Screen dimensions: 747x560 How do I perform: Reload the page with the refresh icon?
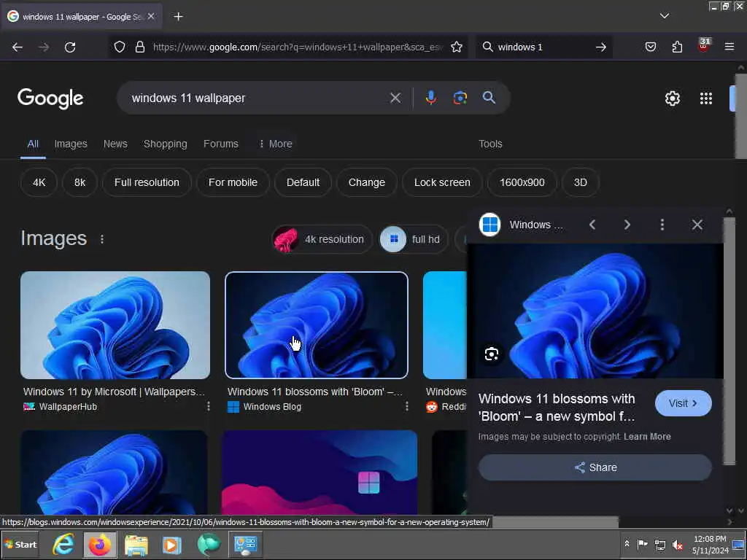[x=70, y=47]
